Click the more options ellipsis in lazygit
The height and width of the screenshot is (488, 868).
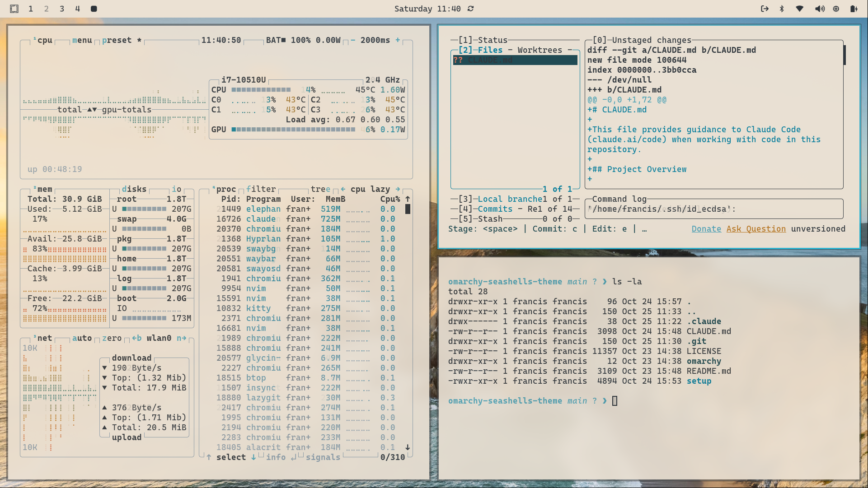pyautogui.click(x=644, y=229)
